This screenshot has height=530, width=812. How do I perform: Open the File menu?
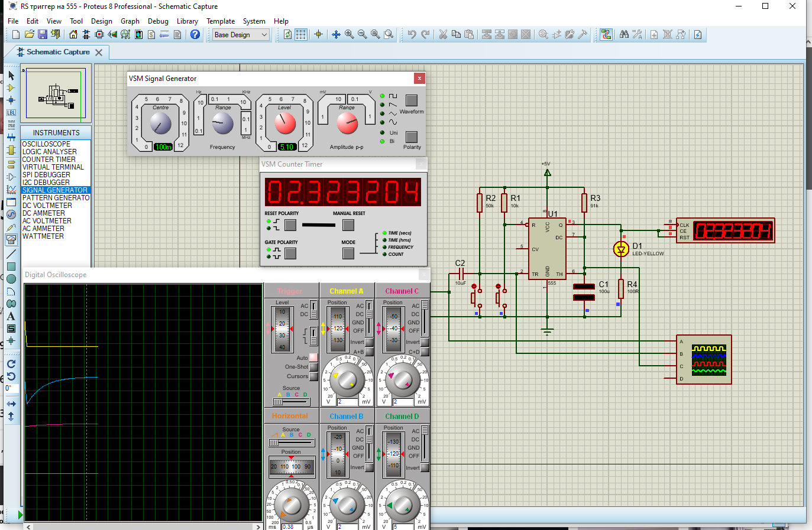pyautogui.click(x=13, y=21)
